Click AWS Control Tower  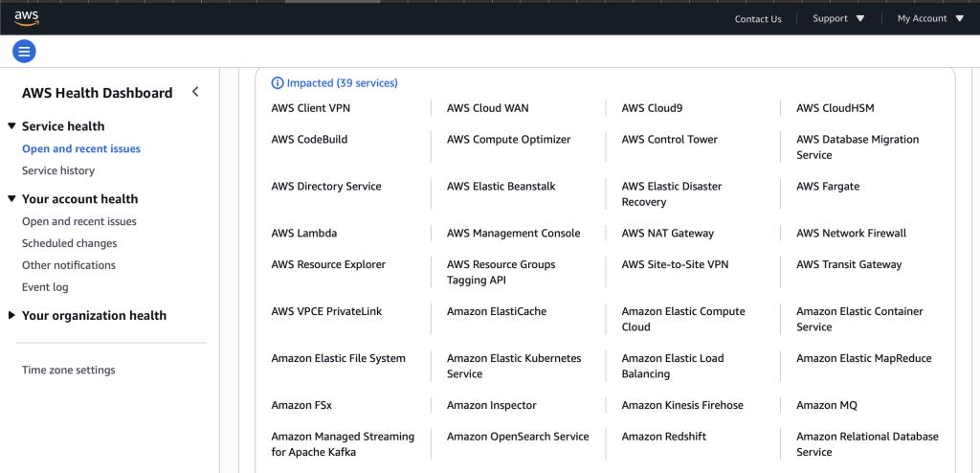(669, 140)
